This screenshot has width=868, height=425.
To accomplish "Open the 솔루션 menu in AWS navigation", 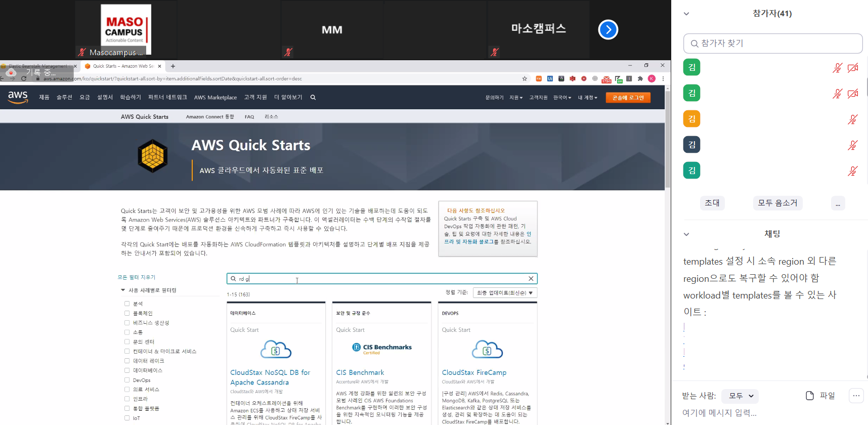I will (64, 98).
